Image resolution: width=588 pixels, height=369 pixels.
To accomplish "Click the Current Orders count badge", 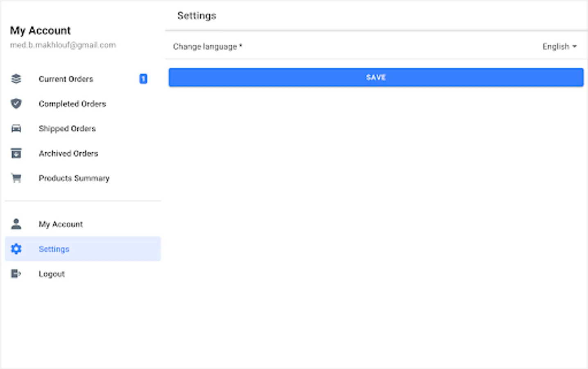I will 143,79.
